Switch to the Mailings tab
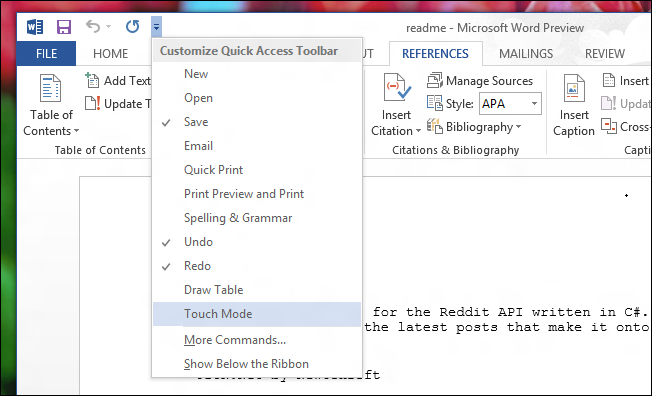This screenshot has width=652, height=396. coord(526,54)
